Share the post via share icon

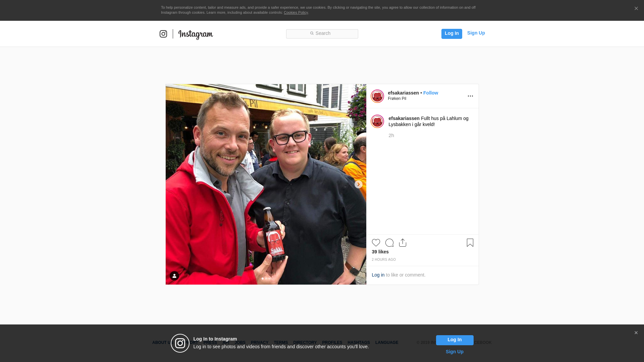(403, 243)
